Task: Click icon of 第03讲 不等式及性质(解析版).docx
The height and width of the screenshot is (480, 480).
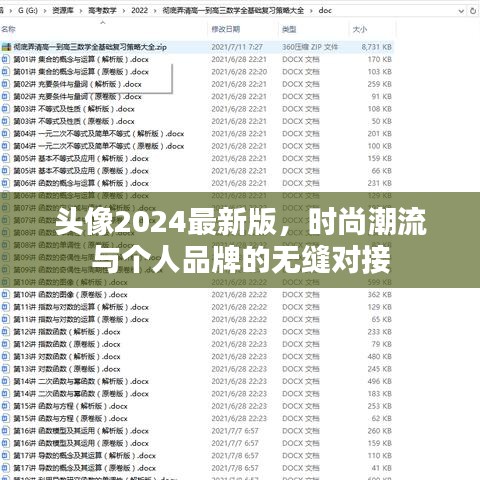Action: pyautogui.click(x=5, y=109)
